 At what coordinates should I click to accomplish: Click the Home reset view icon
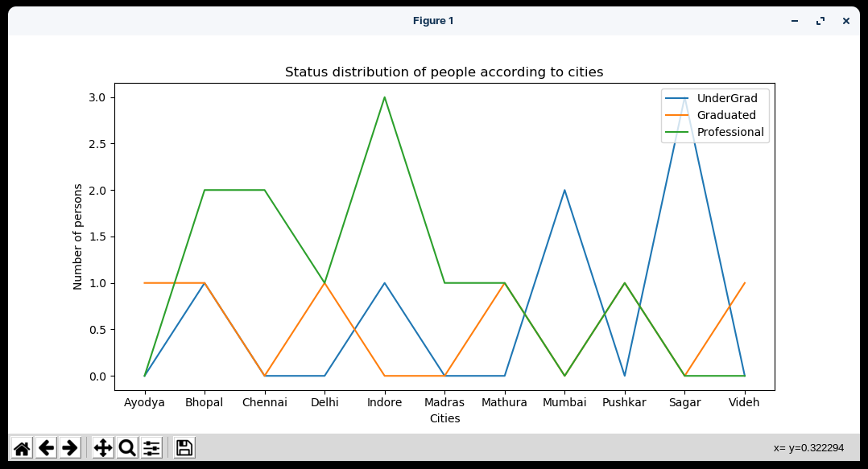pos(22,448)
